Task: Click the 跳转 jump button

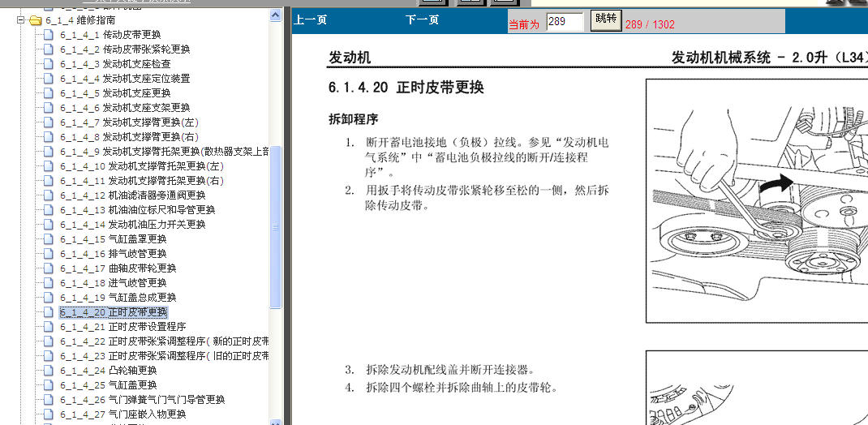Action: pos(606,19)
